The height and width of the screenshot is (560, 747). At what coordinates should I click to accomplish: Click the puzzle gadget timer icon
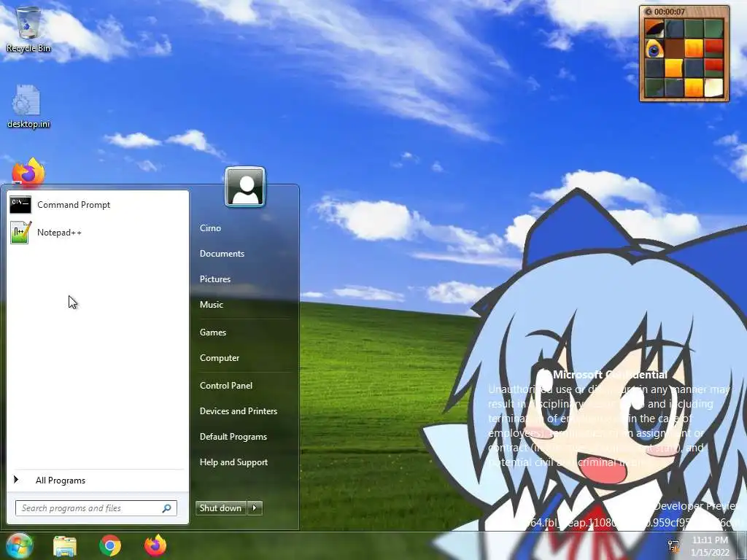pos(648,12)
